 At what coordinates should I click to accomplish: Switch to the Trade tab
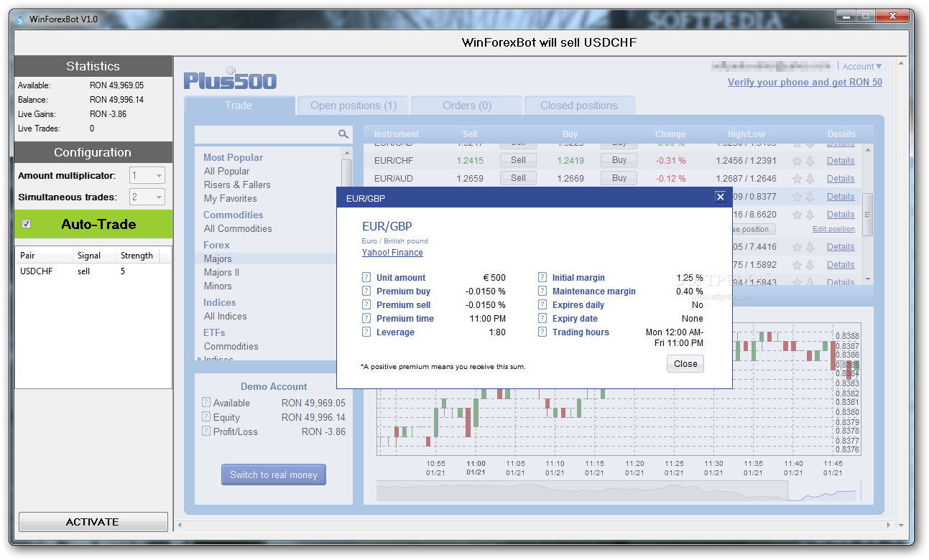pos(239,106)
